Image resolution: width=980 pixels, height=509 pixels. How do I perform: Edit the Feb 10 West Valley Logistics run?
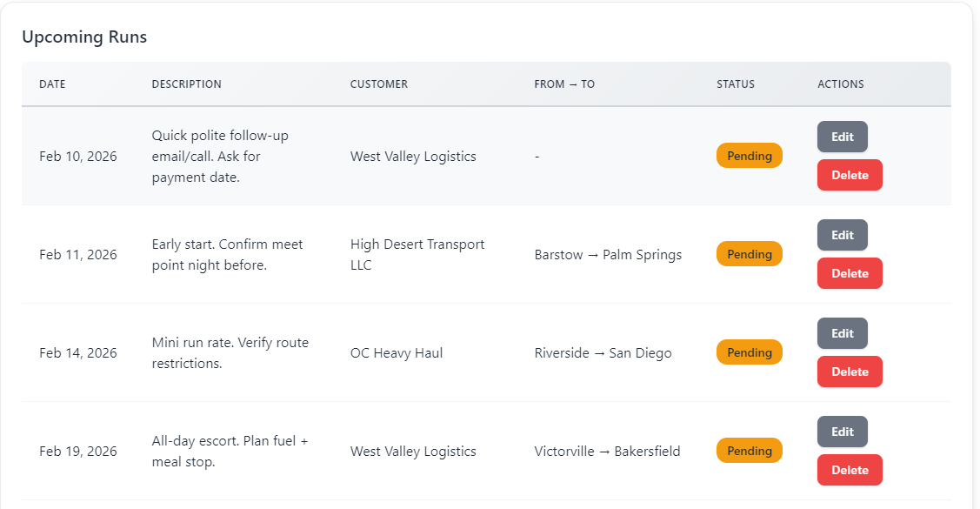pyautogui.click(x=842, y=137)
